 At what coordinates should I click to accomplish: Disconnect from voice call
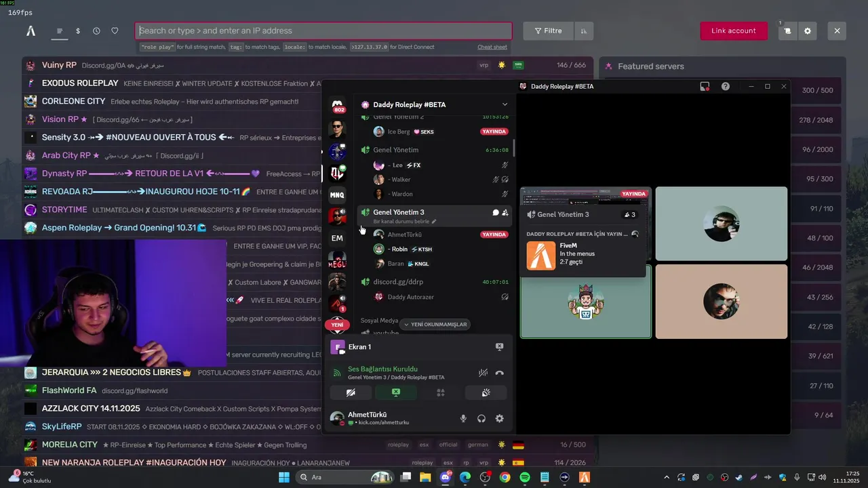click(x=500, y=373)
